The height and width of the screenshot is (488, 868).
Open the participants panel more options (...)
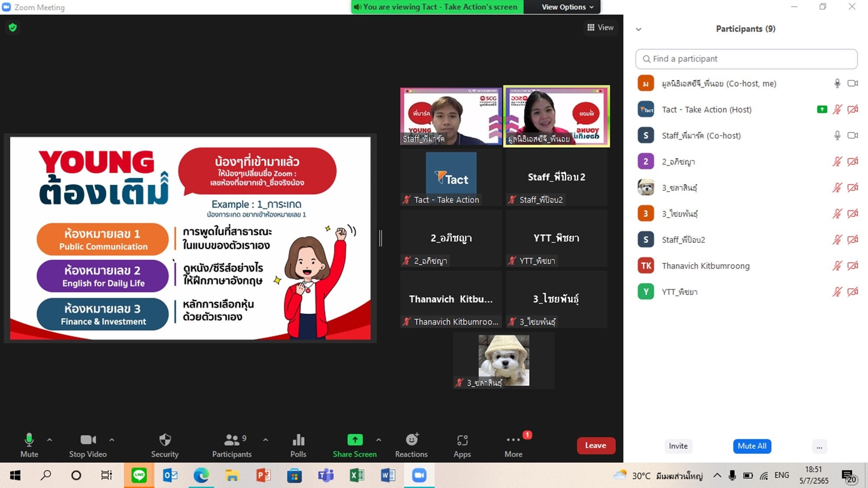tap(819, 446)
